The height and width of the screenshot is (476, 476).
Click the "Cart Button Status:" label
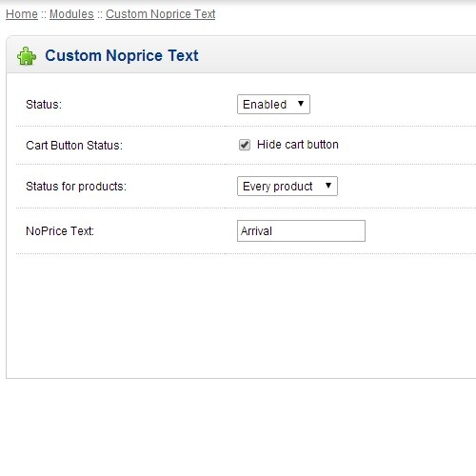tap(74, 146)
